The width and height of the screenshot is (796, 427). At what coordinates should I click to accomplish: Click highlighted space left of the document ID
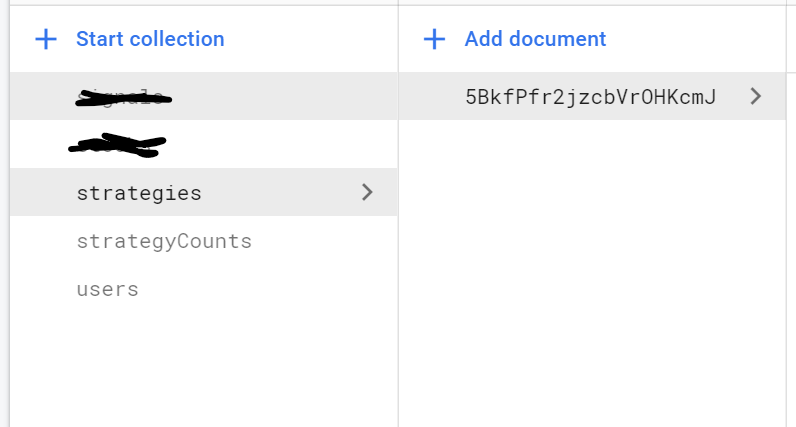click(432, 96)
